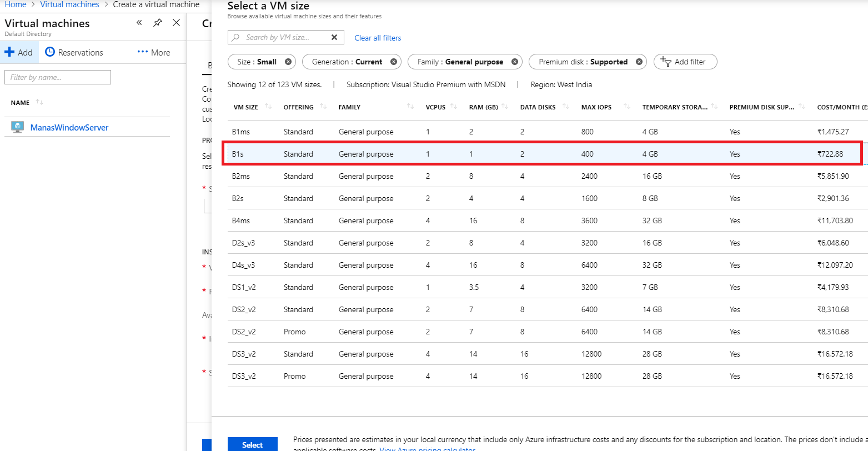The height and width of the screenshot is (451, 868).
Task: Click the Filter by name field
Action: click(x=57, y=77)
